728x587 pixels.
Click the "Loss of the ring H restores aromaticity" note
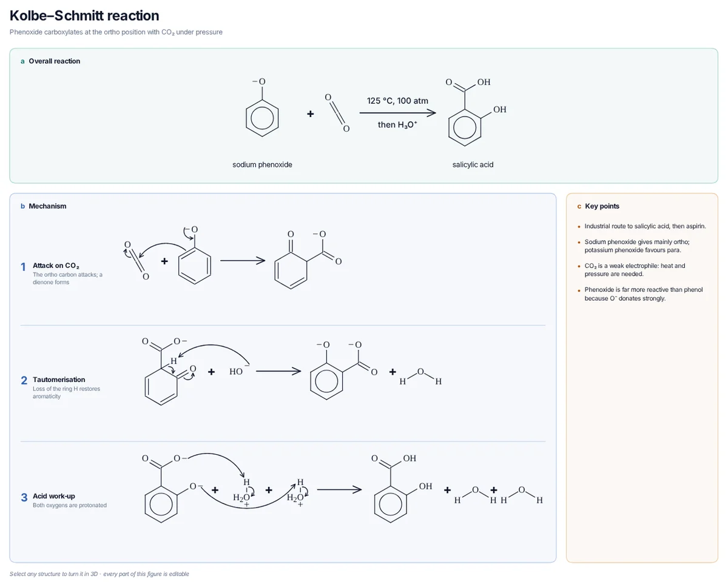(x=67, y=392)
